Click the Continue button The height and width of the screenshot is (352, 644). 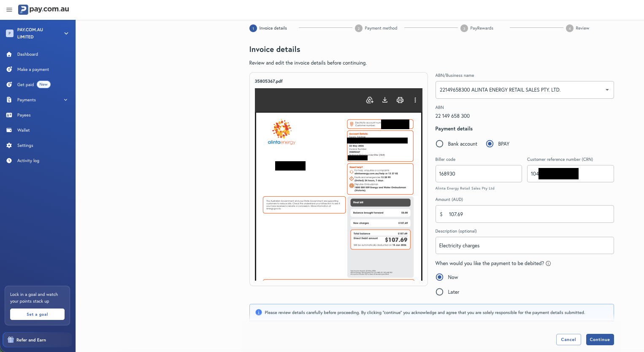point(600,339)
